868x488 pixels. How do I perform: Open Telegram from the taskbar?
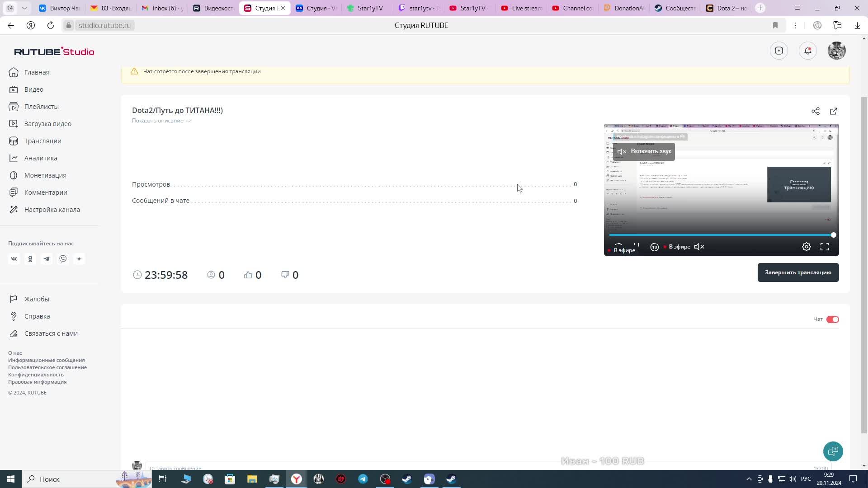coord(363,479)
